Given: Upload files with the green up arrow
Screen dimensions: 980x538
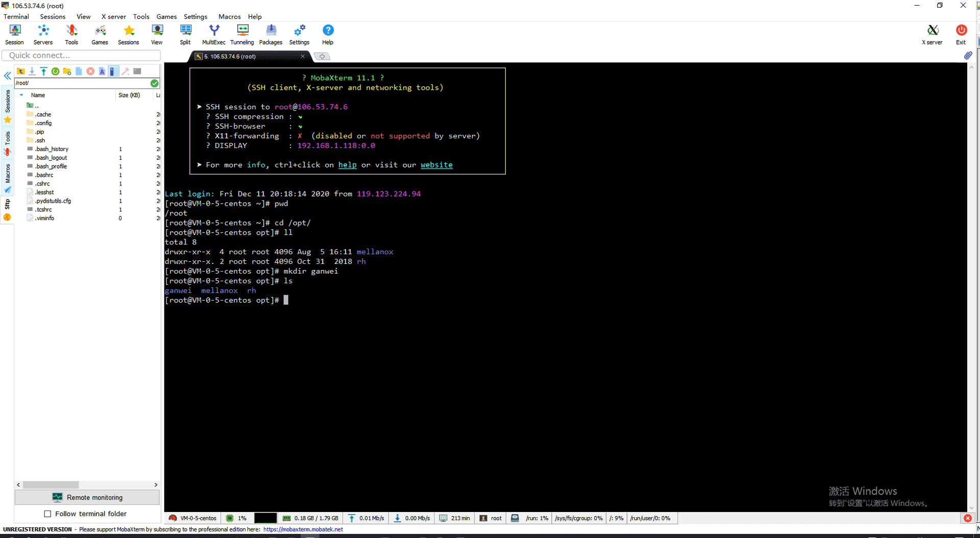Looking at the screenshot, I should pos(43,71).
